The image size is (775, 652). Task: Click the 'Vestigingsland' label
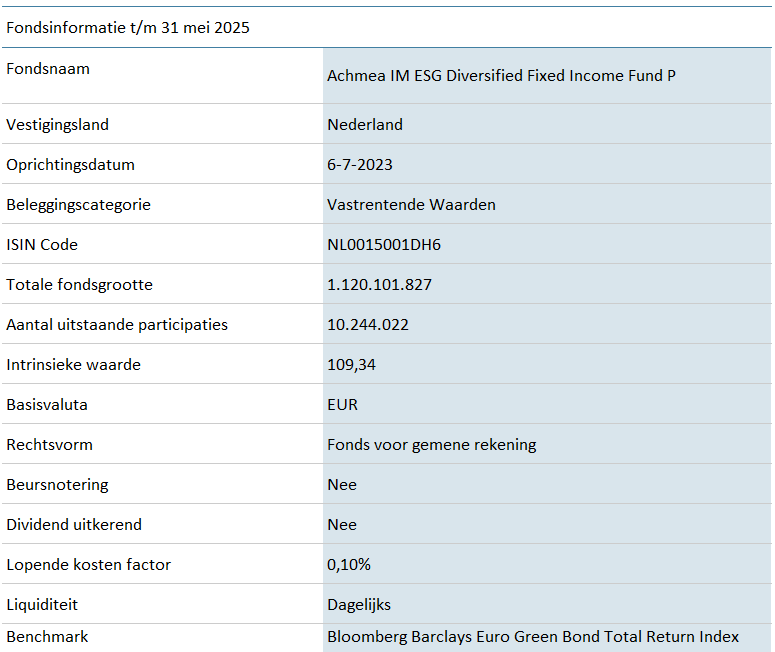click(57, 125)
